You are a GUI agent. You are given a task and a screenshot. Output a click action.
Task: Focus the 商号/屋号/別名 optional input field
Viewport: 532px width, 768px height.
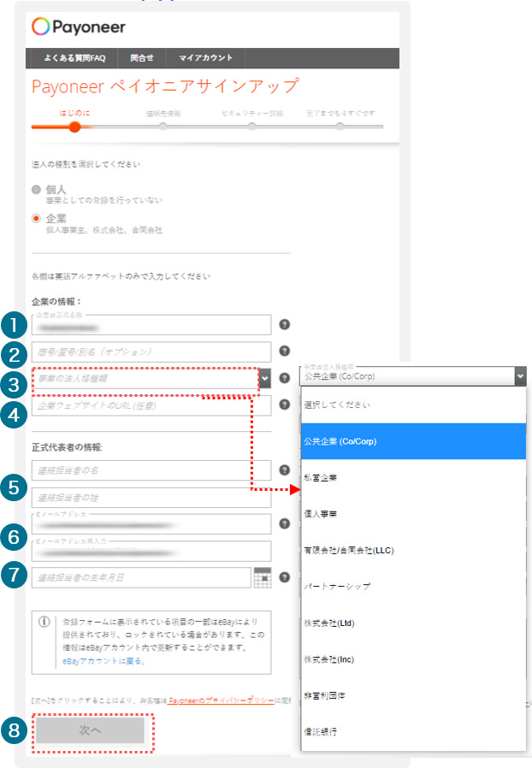[x=151, y=352]
